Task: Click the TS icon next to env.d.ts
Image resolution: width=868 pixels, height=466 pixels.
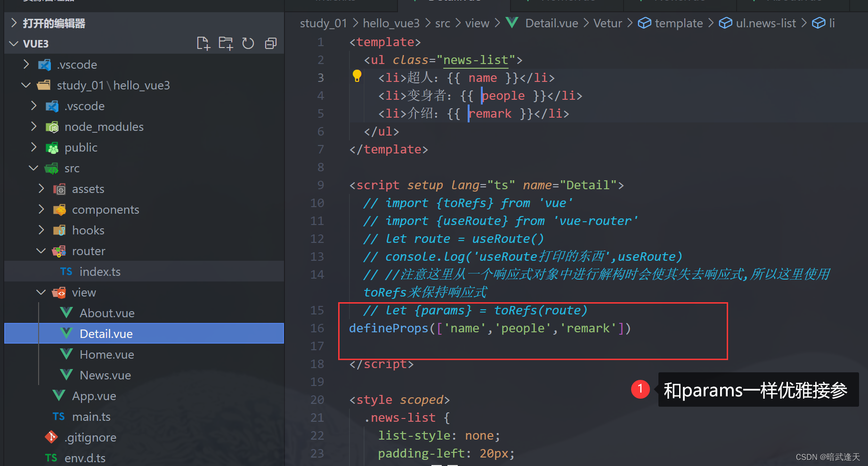Action: (51, 458)
